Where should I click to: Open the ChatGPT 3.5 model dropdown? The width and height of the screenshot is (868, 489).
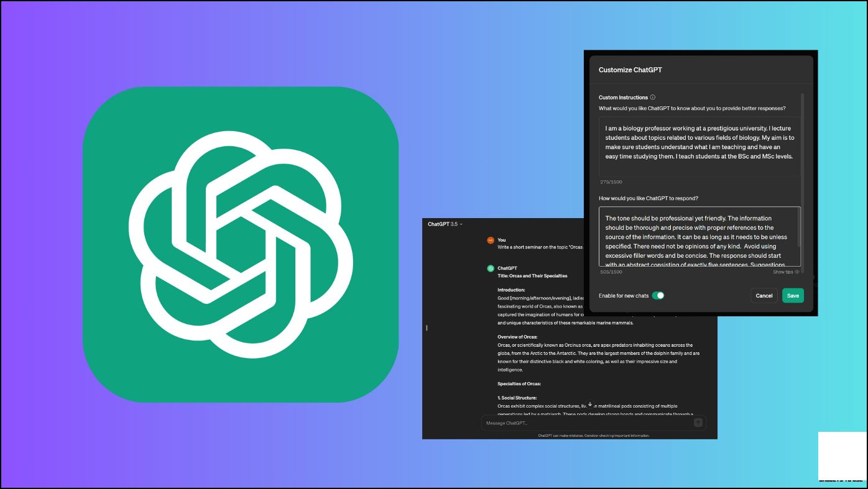click(x=445, y=224)
